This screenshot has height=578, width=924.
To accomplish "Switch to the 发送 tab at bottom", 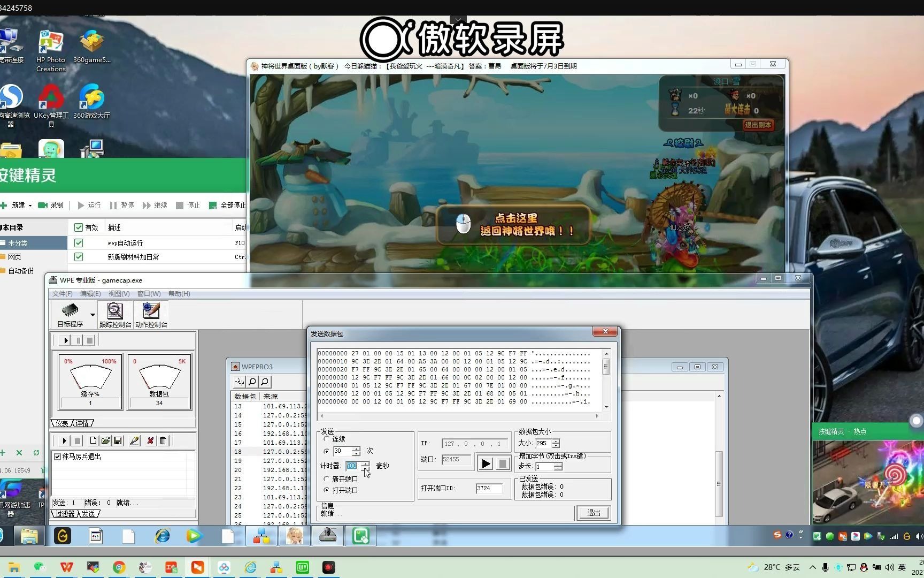I will point(89,514).
